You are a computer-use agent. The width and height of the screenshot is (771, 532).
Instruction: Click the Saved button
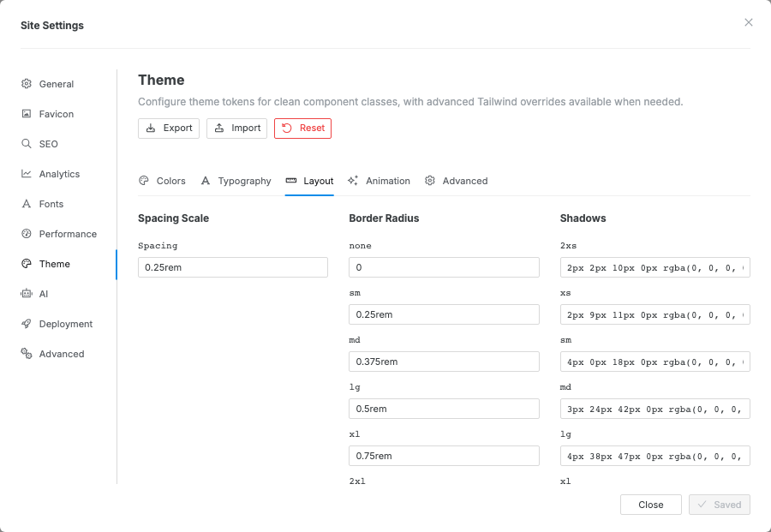click(x=720, y=505)
